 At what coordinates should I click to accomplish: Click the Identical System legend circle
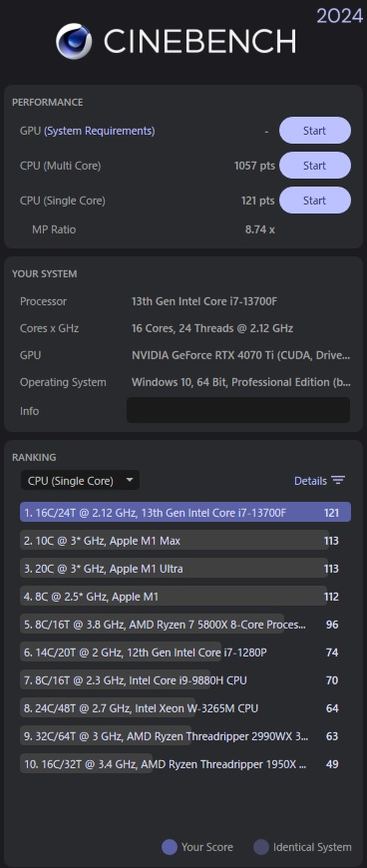260,847
